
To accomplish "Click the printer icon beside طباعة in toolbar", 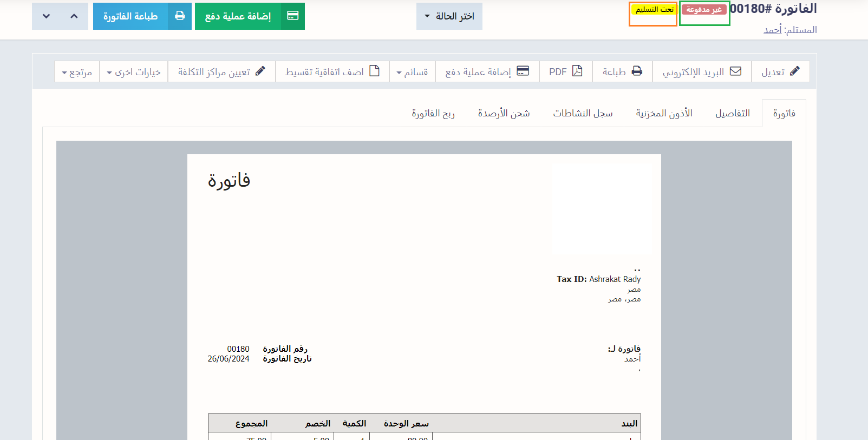I will point(637,71).
